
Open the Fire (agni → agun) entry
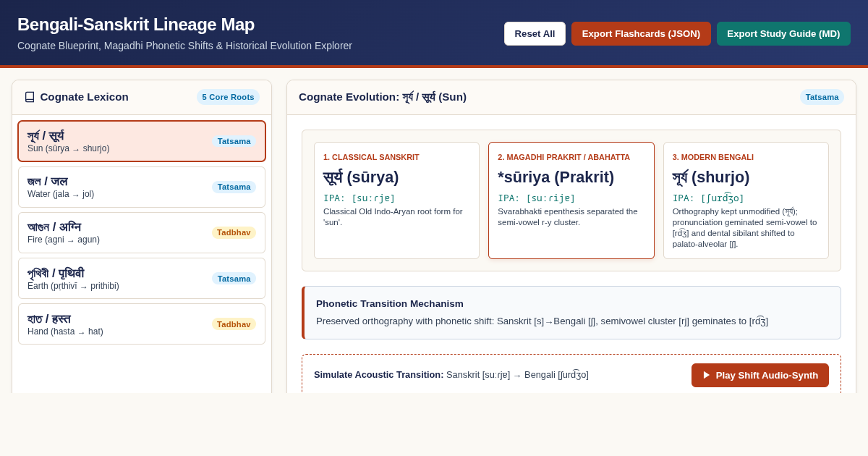point(142,232)
